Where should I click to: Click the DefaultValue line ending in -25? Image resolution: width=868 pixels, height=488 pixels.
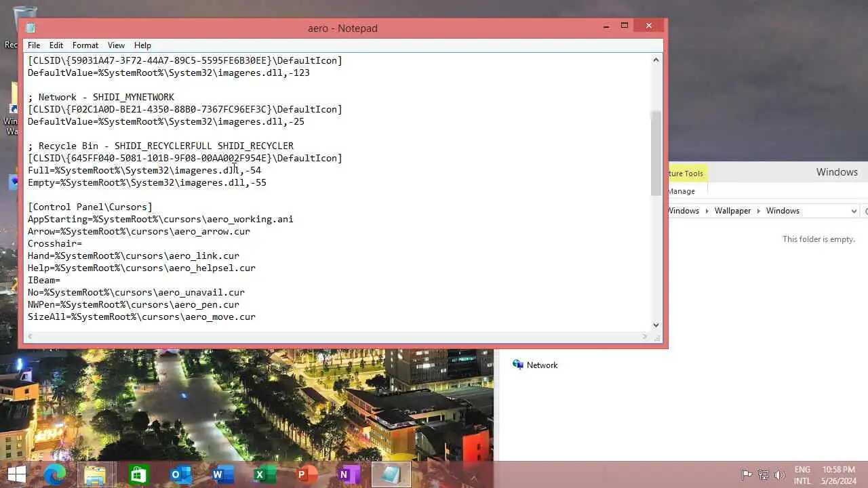[166, 121]
